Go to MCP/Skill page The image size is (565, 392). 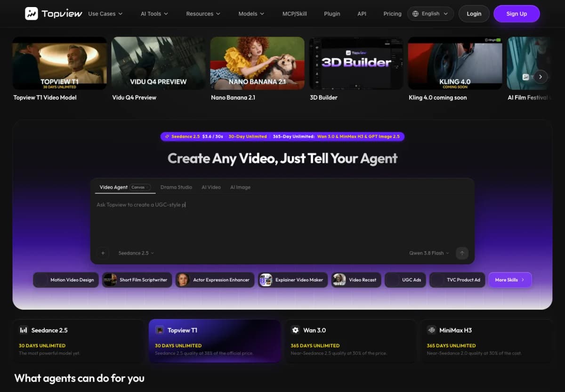click(x=294, y=14)
